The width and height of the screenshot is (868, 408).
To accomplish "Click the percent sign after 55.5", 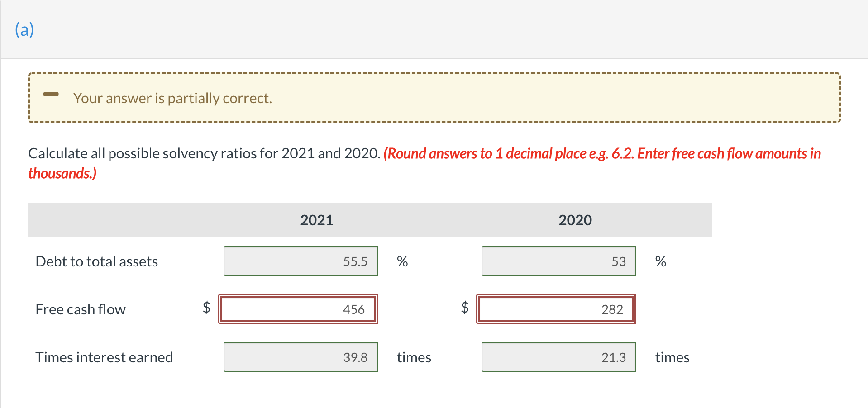I will click(x=402, y=261).
